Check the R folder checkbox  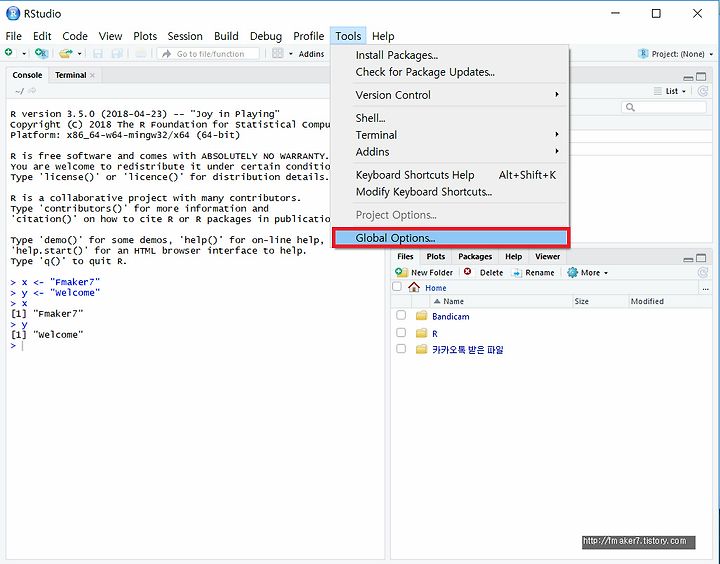coord(401,333)
